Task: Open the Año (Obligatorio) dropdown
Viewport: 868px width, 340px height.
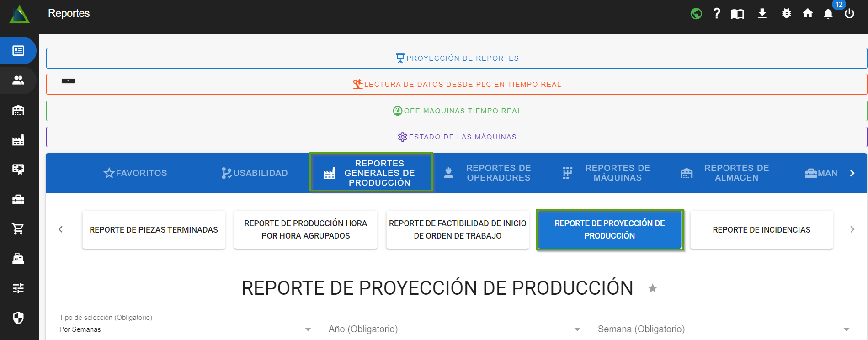Action: pos(455,329)
